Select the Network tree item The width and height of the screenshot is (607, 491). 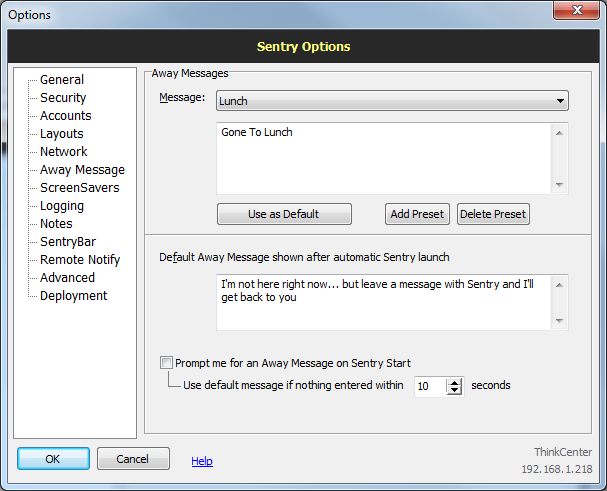[64, 152]
